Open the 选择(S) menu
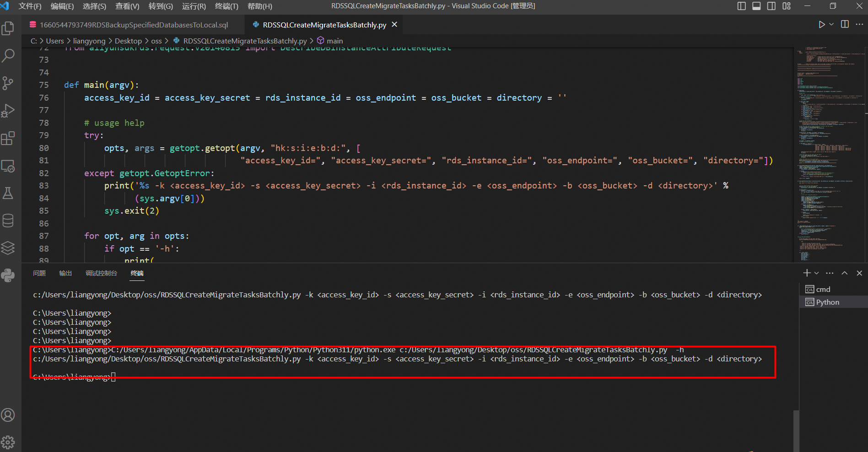Image resolution: width=868 pixels, height=452 pixels. (94, 6)
